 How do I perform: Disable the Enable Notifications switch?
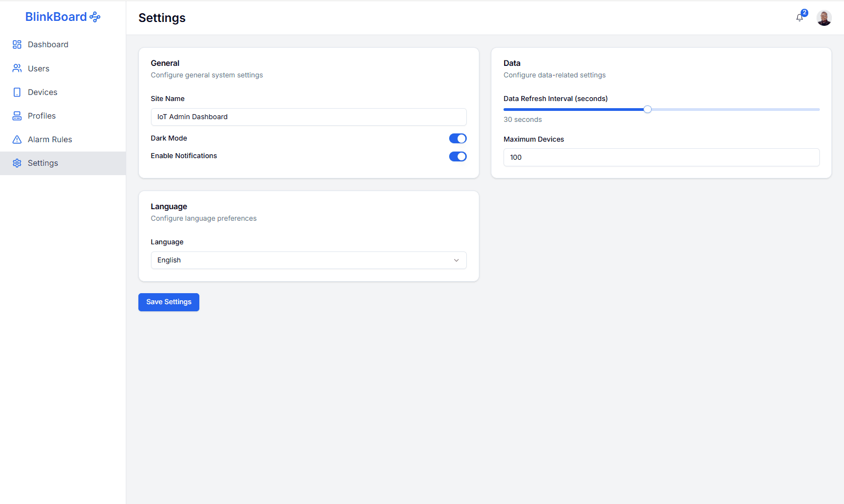(458, 156)
